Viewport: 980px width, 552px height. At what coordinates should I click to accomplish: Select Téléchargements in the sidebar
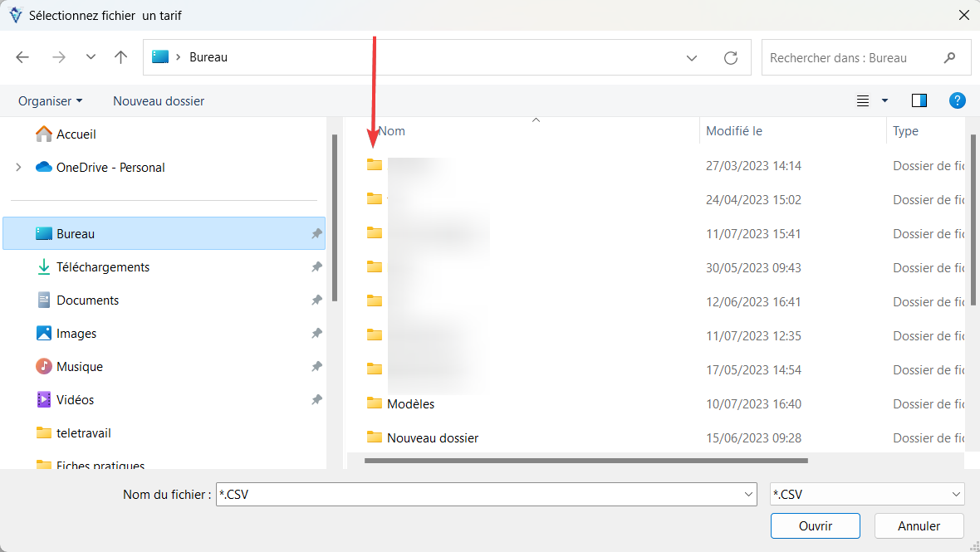102,267
